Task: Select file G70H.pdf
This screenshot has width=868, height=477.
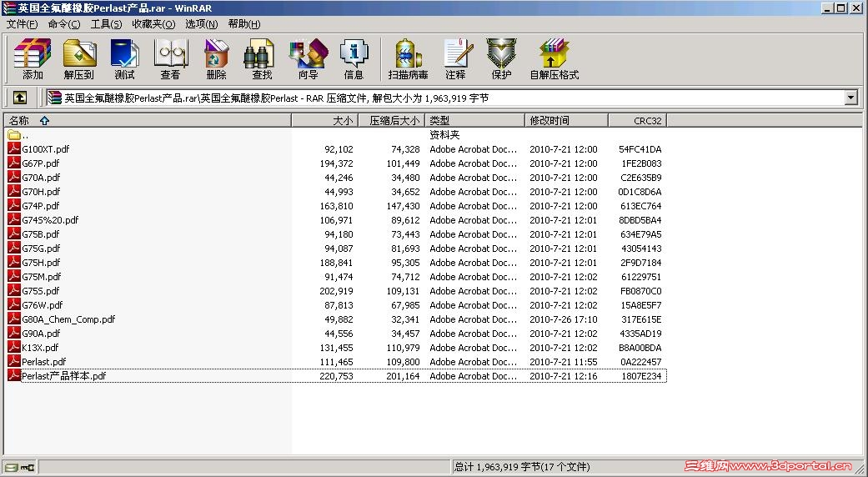Action: (x=41, y=192)
